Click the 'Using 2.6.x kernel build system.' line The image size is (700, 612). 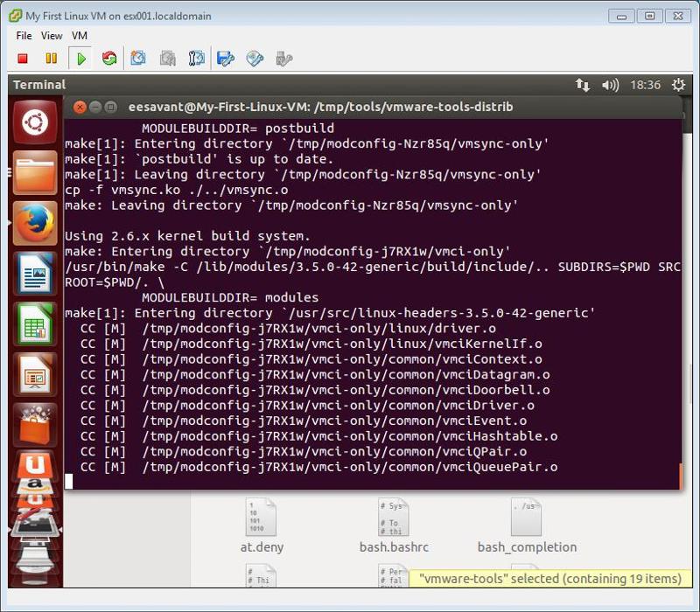pos(187,236)
